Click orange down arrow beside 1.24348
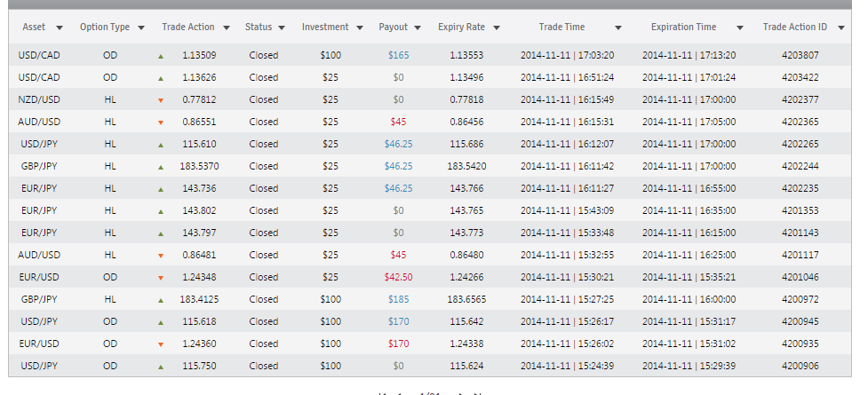Image resolution: width=868 pixels, height=395 pixels. (161, 278)
